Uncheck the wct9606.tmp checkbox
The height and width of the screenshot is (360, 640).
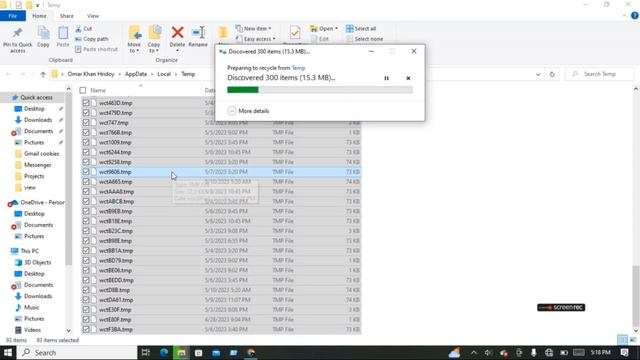click(x=86, y=172)
